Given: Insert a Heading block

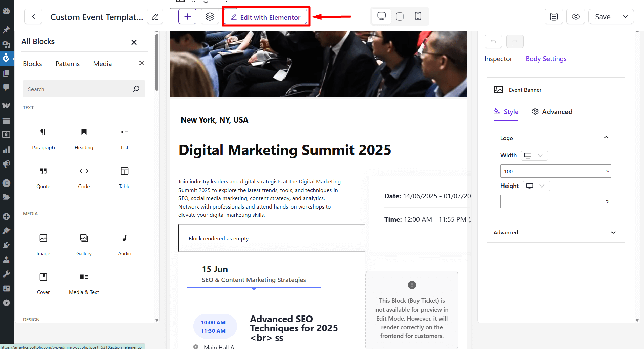Looking at the screenshot, I should pos(84,139).
